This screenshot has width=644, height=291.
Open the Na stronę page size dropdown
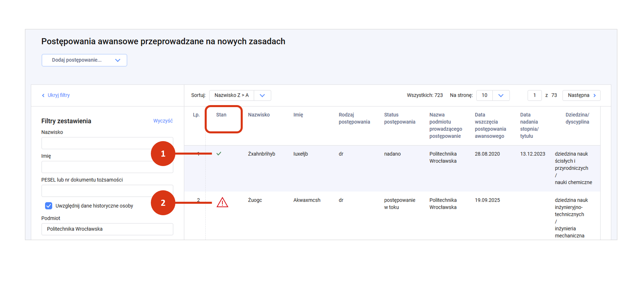[501, 95]
